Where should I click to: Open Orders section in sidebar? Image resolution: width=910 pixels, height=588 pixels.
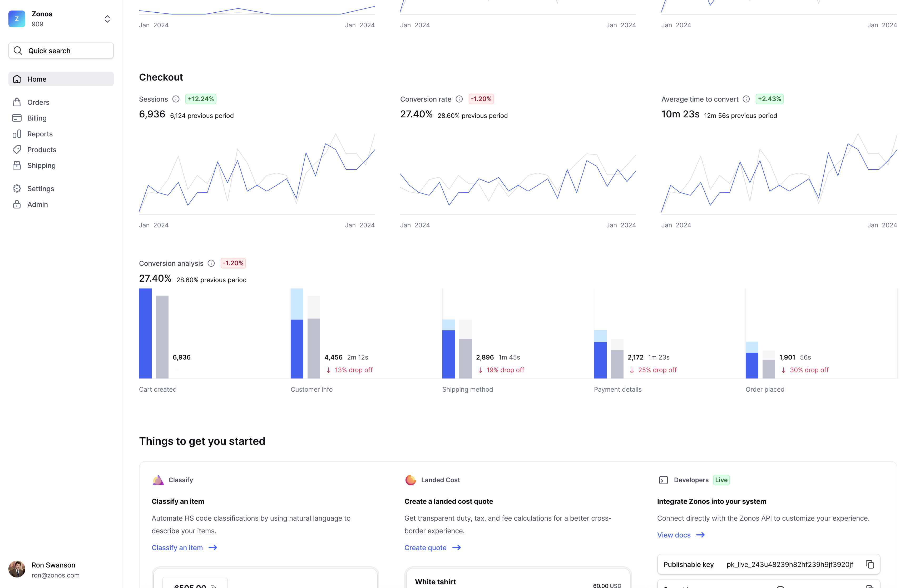pos(38,103)
